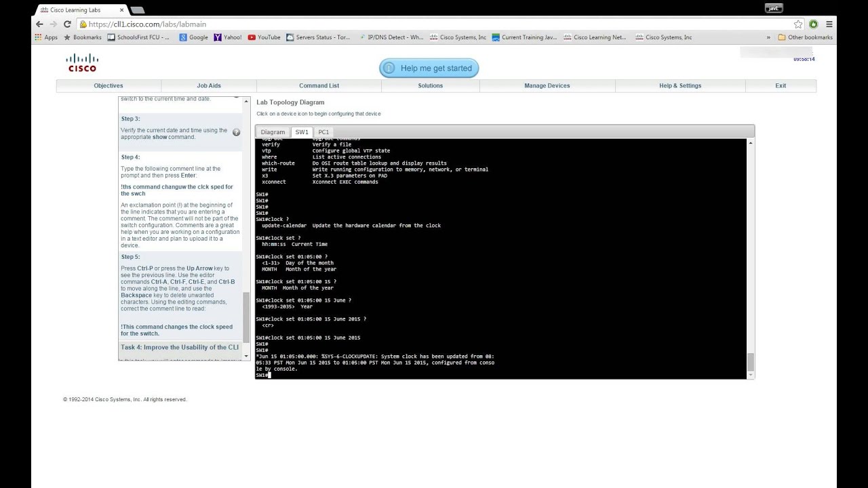Click the Step 4: heading

click(x=130, y=157)
